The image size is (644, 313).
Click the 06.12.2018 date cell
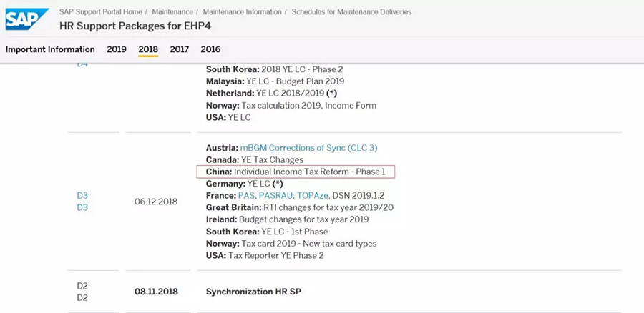click(156, 202)
